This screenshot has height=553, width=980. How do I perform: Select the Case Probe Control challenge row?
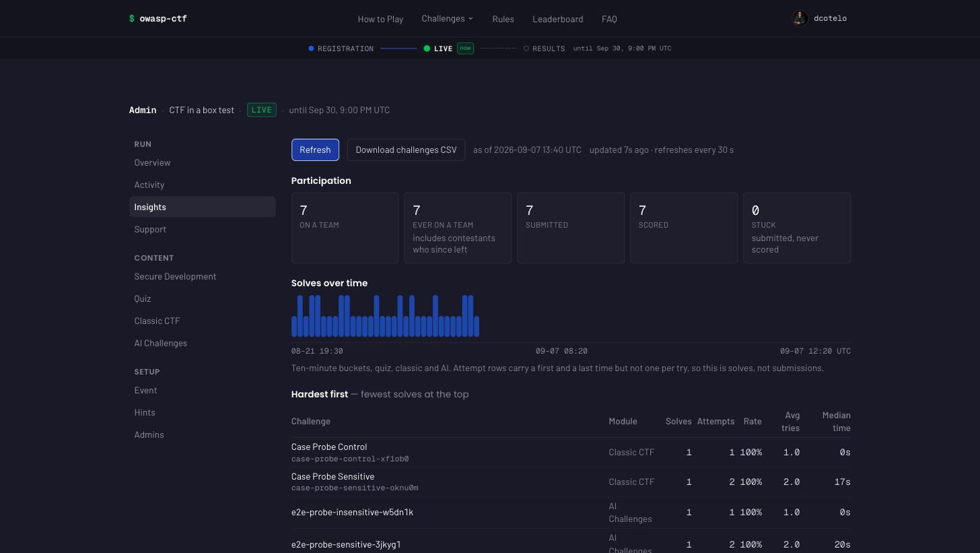(x=571, y=453)
